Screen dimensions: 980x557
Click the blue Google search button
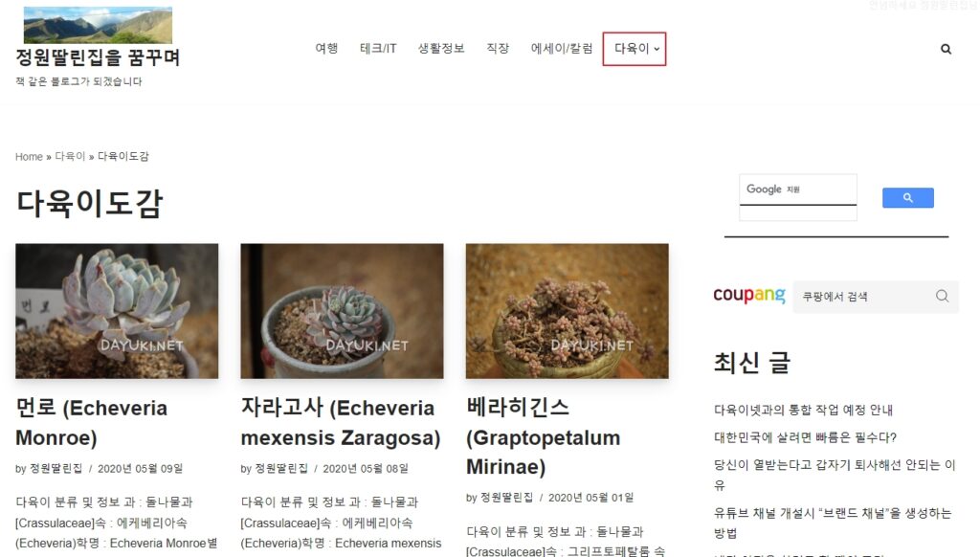[907, 197]
